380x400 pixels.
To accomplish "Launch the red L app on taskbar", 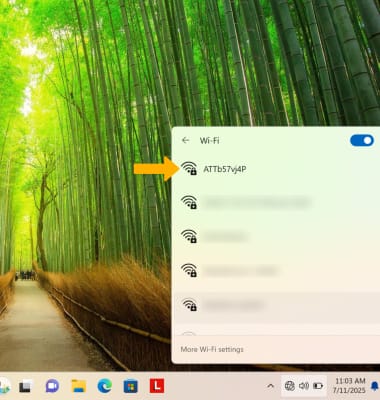I will [x=157, y=386].
